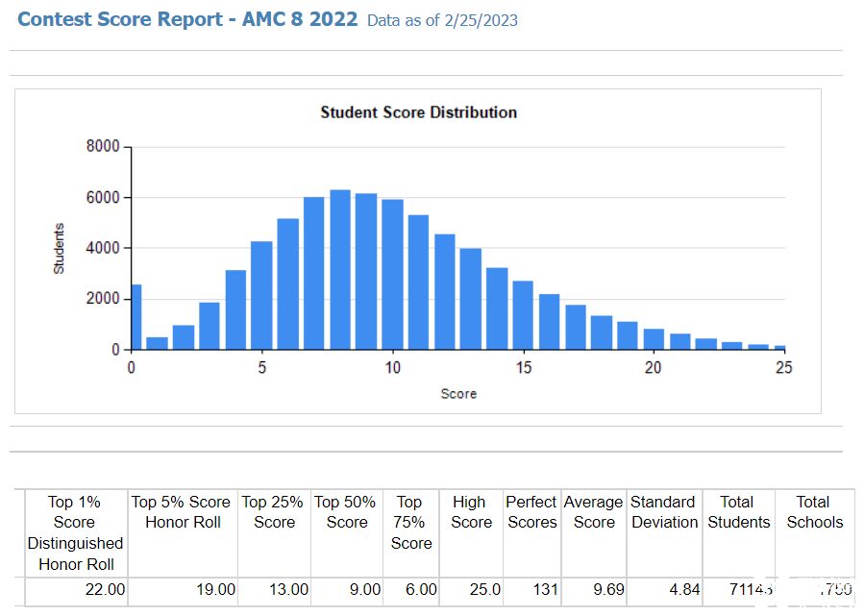Click the Top 5% Score Honor Roll header

click(x=182, y=512)
